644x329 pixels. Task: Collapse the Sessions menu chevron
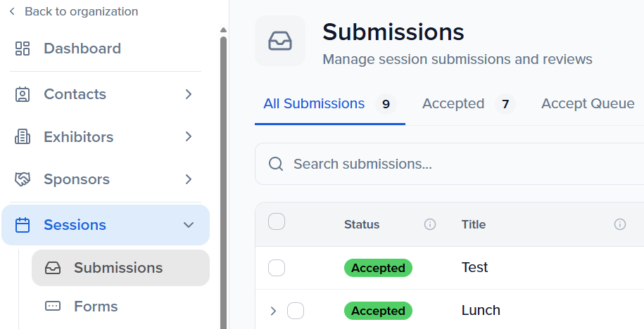point(189,225)
